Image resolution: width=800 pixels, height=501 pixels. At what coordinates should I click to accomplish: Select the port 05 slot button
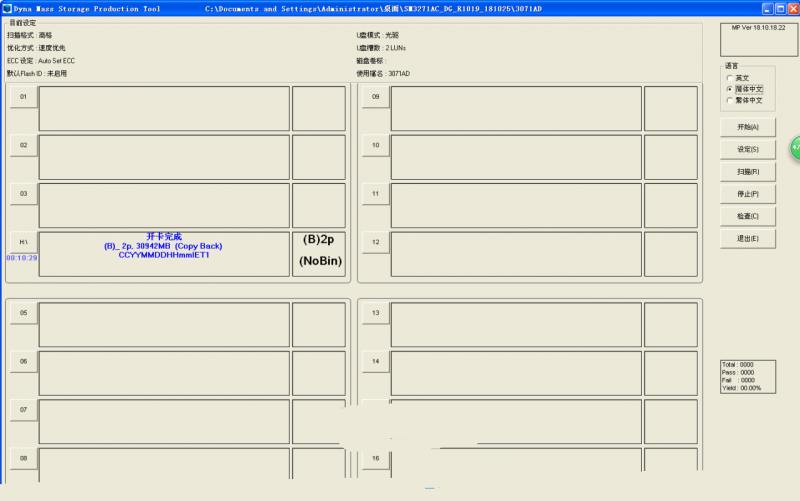point(22,313)
